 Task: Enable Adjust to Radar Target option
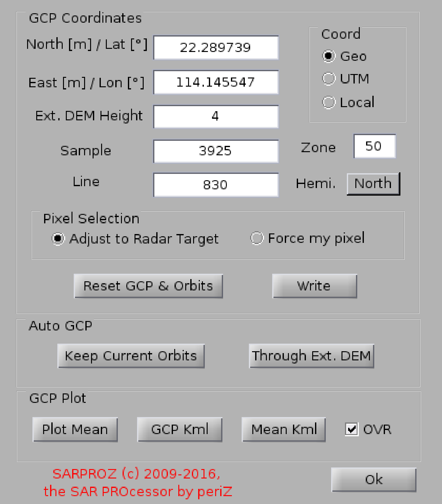point(58,239)
